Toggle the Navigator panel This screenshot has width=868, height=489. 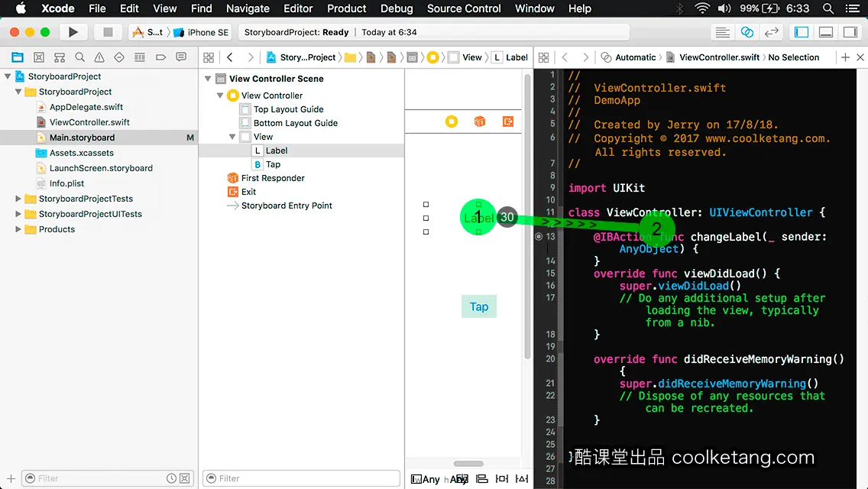801,32
